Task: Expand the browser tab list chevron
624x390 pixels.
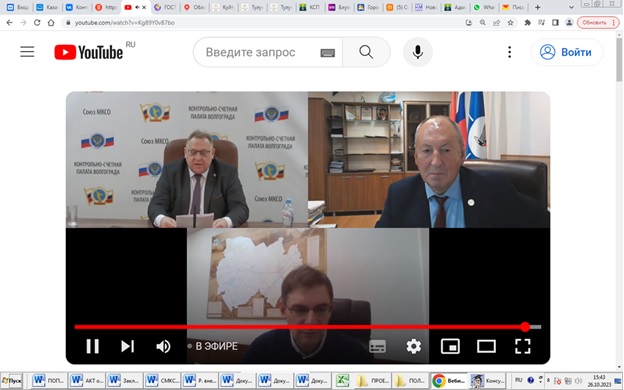Action: 571,7
